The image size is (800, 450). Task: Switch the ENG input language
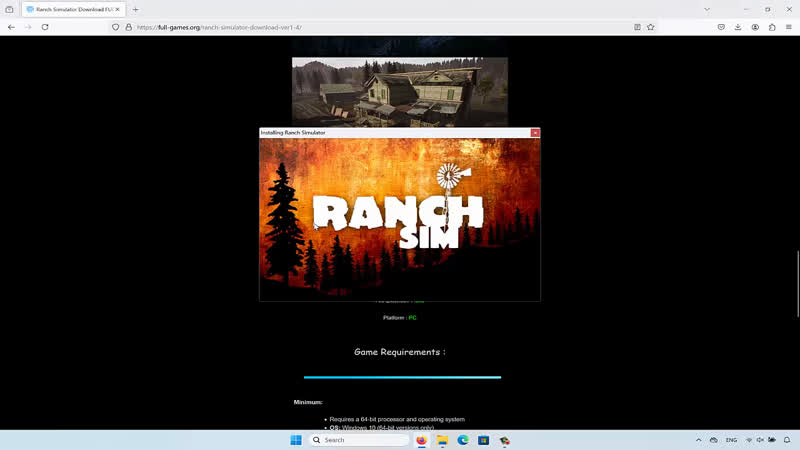(731, 440)
